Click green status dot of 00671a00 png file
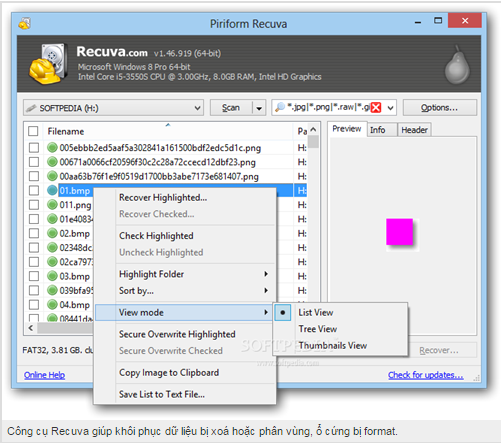 52,162
